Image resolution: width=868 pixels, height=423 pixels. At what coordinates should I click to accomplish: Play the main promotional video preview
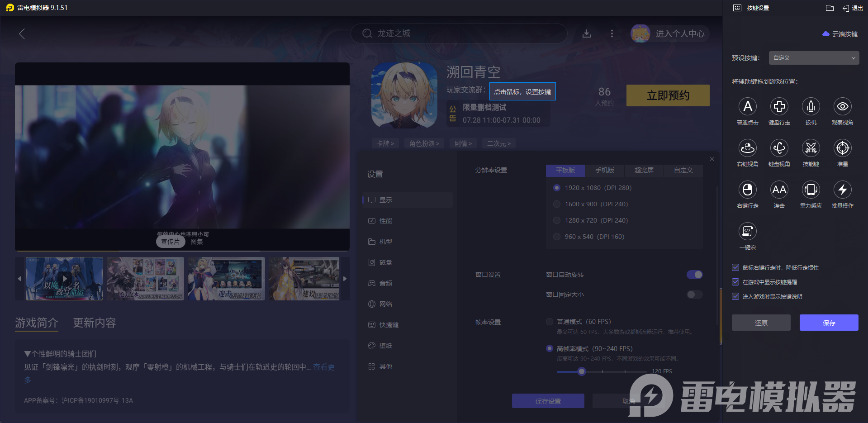point(182,156)
